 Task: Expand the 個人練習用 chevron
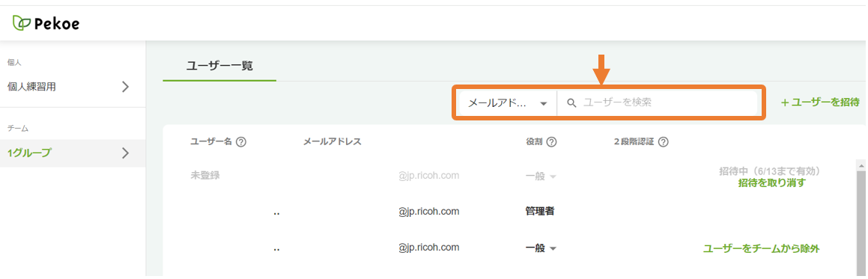pyautogui.click(x=125, y=86)
